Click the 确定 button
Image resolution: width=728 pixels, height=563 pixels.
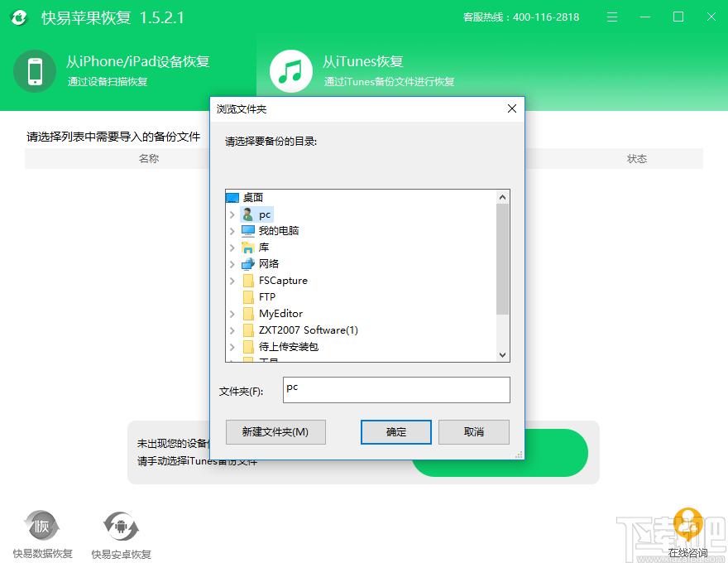point(396,432)
